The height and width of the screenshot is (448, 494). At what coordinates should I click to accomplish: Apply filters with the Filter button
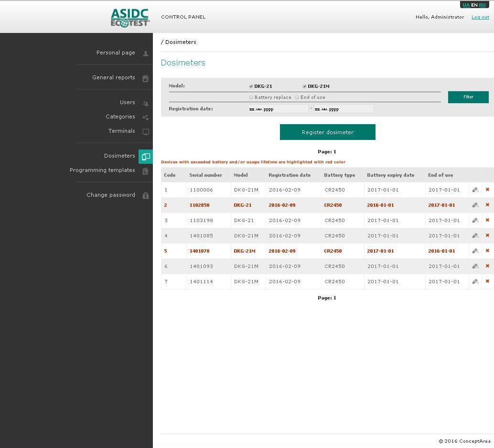click(x=468, y=97)
